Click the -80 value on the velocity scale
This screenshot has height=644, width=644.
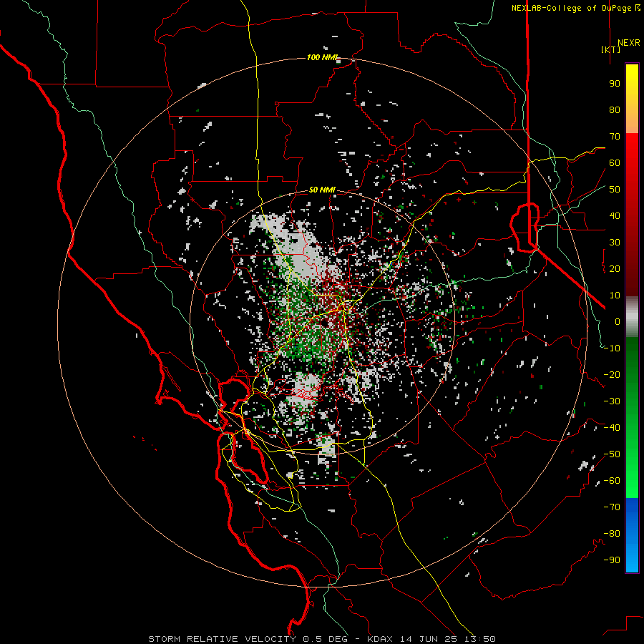(x=612, y=534)
